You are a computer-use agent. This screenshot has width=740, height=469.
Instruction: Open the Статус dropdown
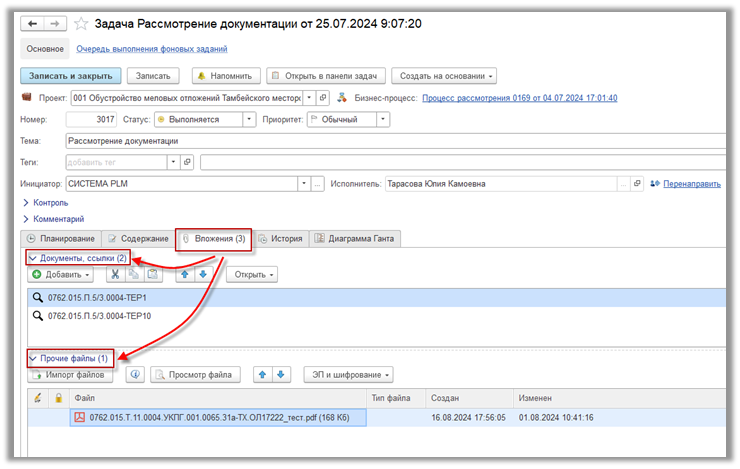249,119
